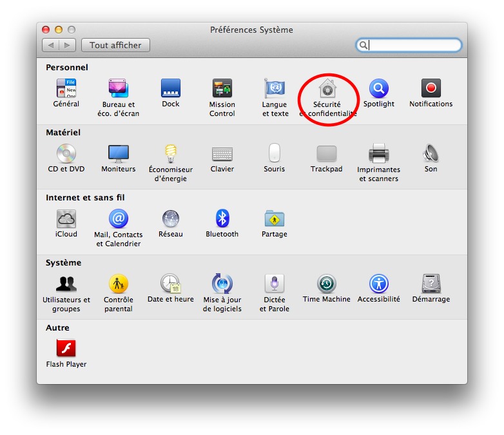
Task: Click the Tout afficher button
Action: coord(115,45)
